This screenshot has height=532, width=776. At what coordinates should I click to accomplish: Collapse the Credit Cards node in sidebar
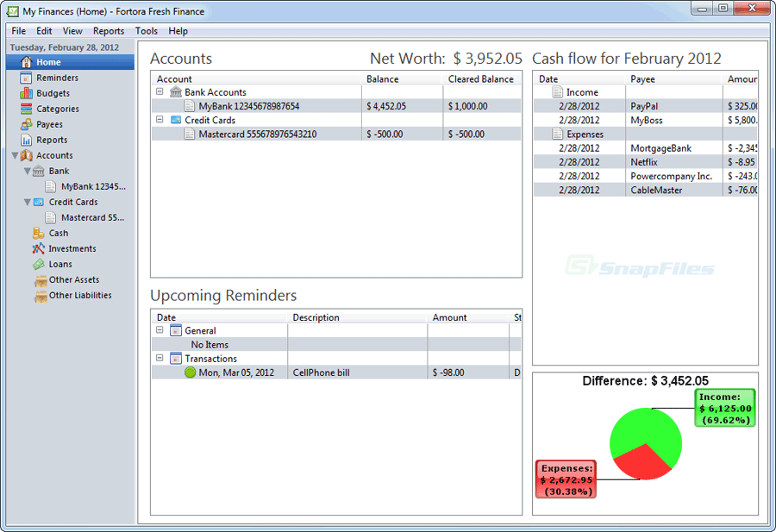coord(28,203)
